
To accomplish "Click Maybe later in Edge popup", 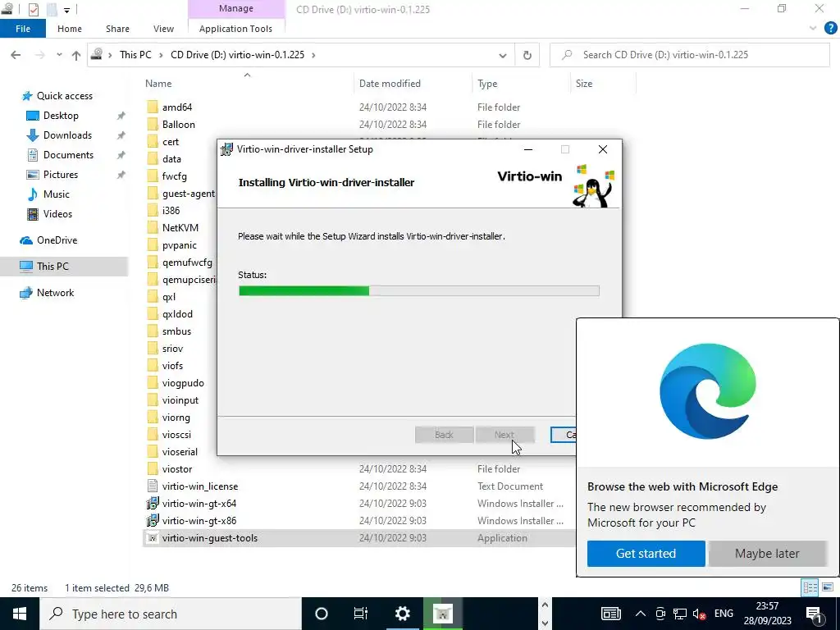I will 767,554.
